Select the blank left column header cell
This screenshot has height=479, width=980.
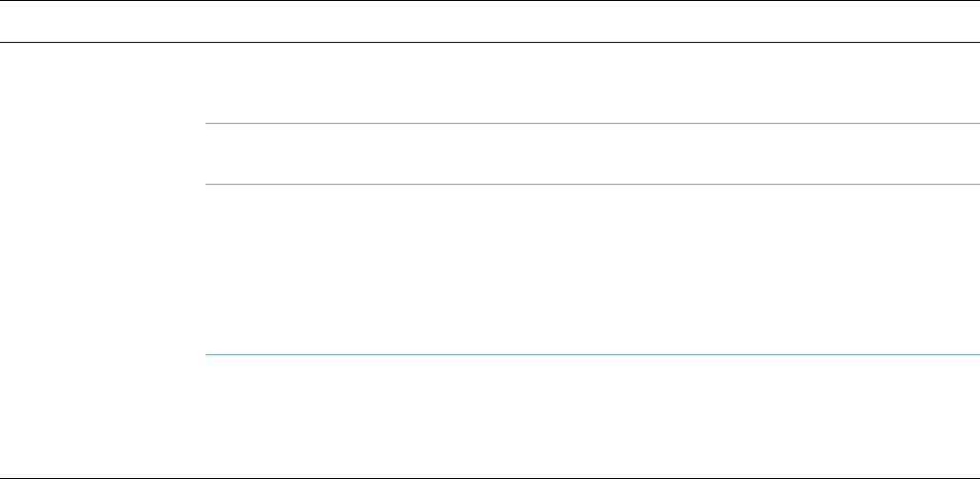[103, 21]
